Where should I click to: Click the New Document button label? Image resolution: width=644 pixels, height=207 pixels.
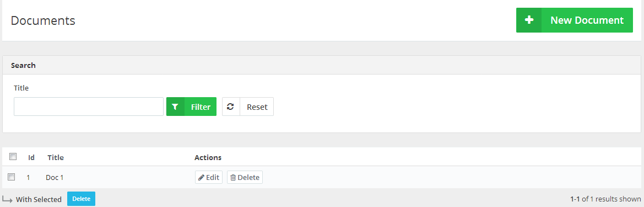pos(587,20)
